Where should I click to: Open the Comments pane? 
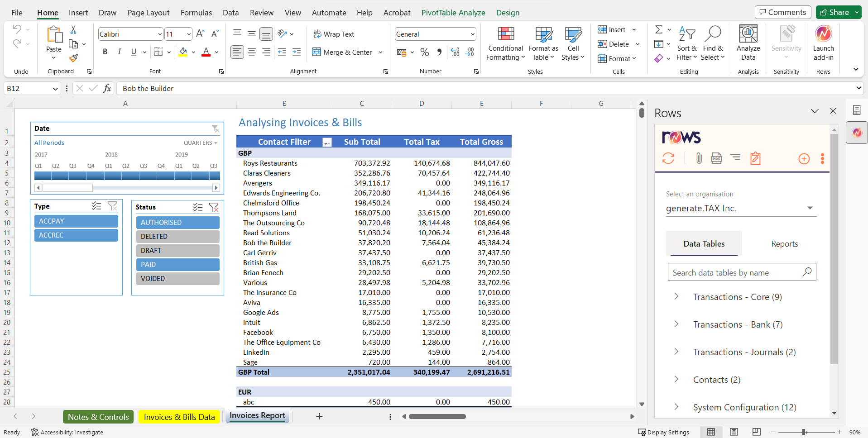click(x=783, y=12)
